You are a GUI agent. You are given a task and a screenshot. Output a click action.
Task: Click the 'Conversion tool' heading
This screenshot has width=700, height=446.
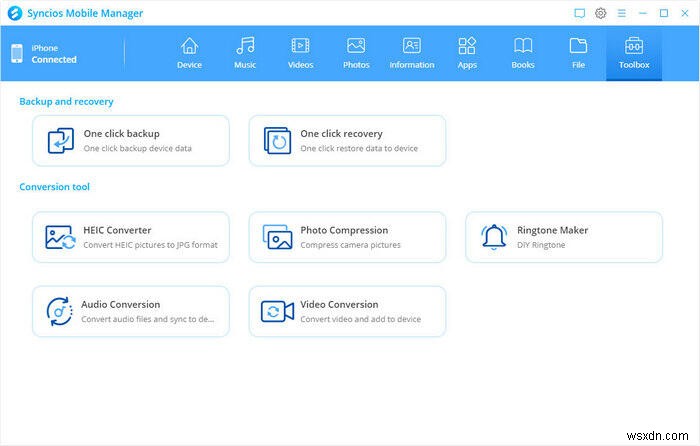(54, 187)
